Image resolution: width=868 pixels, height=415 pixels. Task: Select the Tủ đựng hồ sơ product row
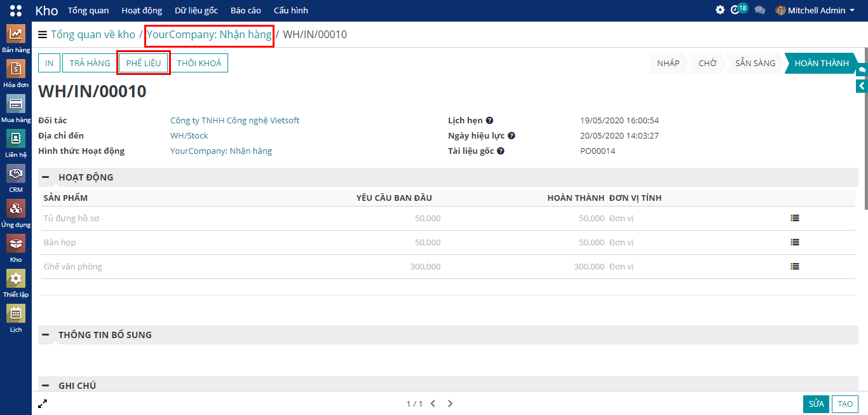tap(448, 219)
